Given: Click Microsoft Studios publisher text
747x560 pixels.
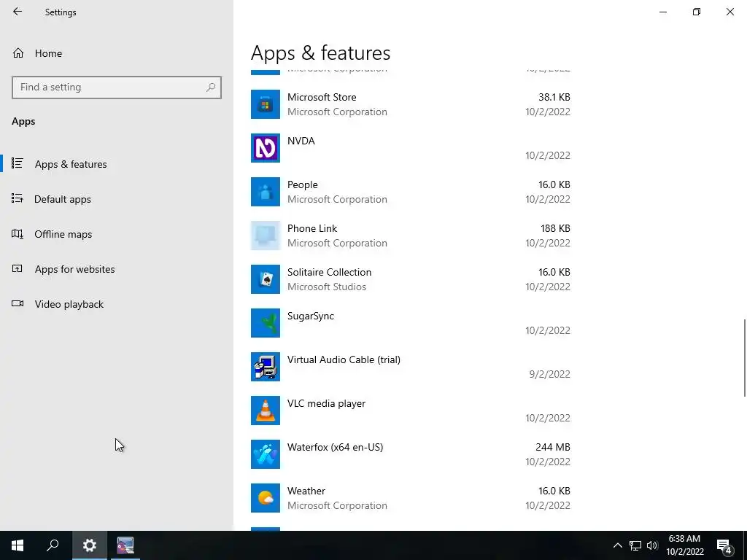Looking at the screenshot, I should click(x=326, y=287).
